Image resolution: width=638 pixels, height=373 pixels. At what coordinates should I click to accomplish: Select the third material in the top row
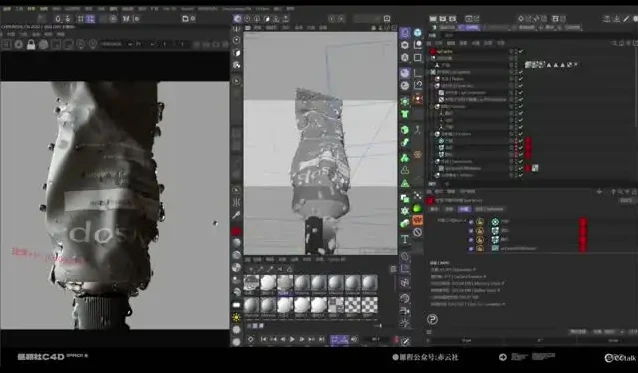(285, 282)
